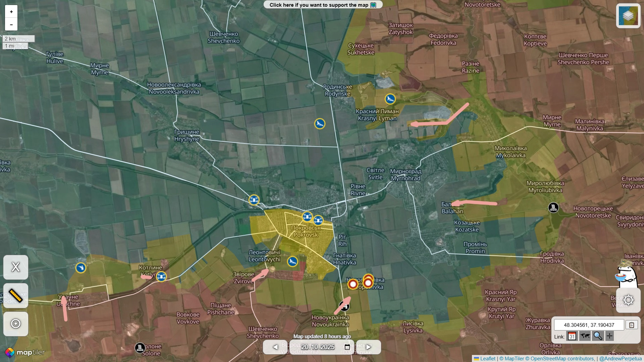
Task: Select the coordinates text field
Action: point(589,325)
